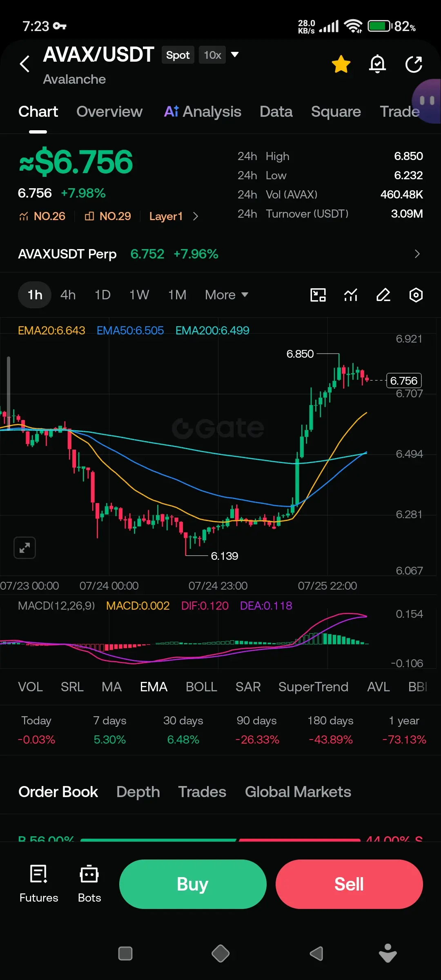Screen dimensions: 441x980
Task: Toggle SRL indicator
Action: tap(72, 687)
